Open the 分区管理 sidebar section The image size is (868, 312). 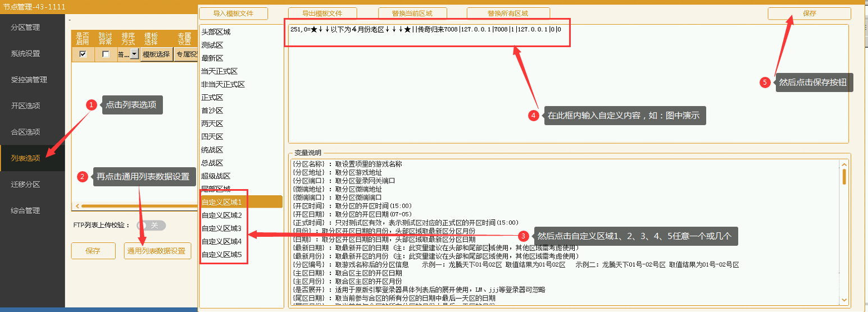click(26, 27)
